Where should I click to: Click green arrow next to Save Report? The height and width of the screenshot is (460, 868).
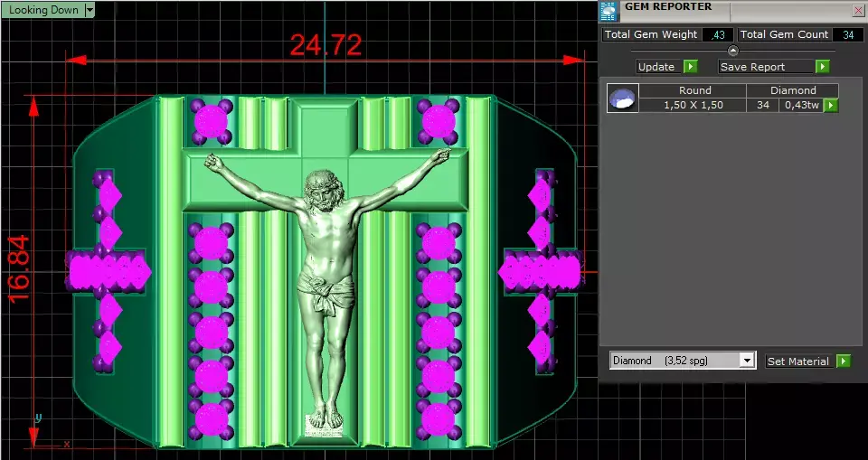pyautogui.click(x=823, y=67)
